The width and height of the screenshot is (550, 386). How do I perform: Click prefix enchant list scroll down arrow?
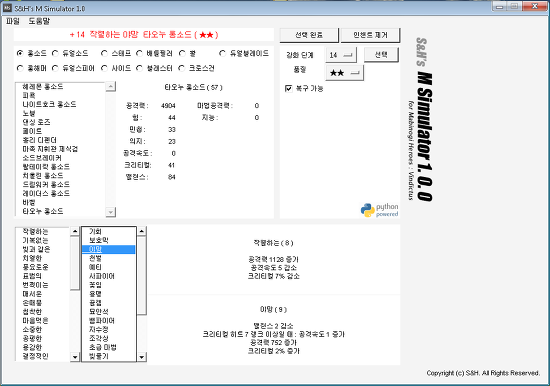tap(75, 357)
